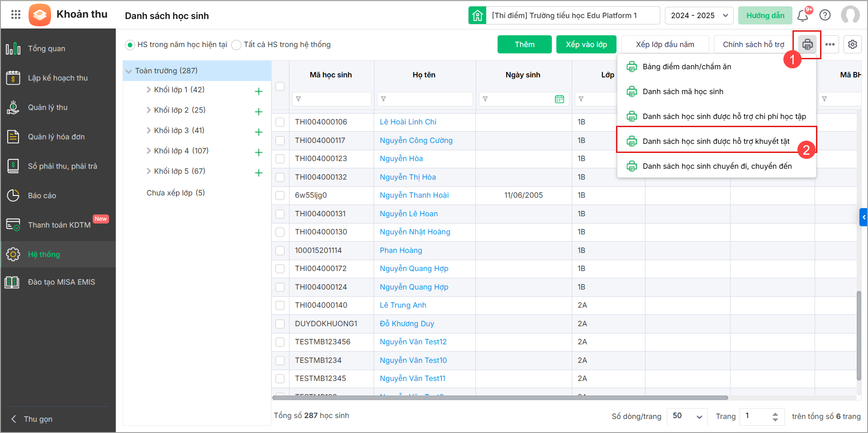The width and height of the screenshot is (868, 433).
Task: Open the settings gear icon
Action: point(852,44)
